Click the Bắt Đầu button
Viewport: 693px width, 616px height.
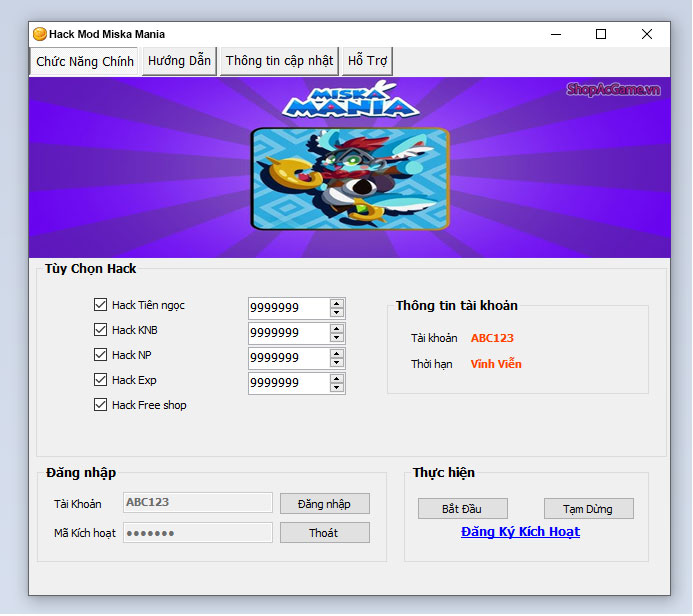[x=462, y=509]
